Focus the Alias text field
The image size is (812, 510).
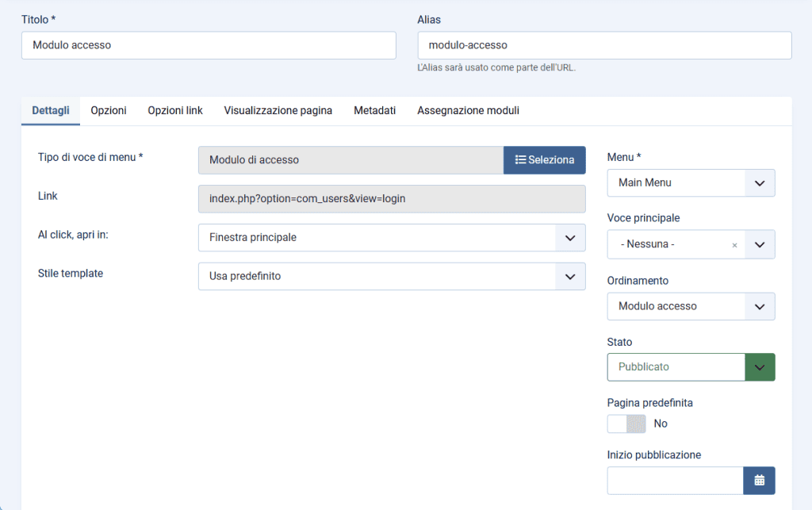point(604,45)
